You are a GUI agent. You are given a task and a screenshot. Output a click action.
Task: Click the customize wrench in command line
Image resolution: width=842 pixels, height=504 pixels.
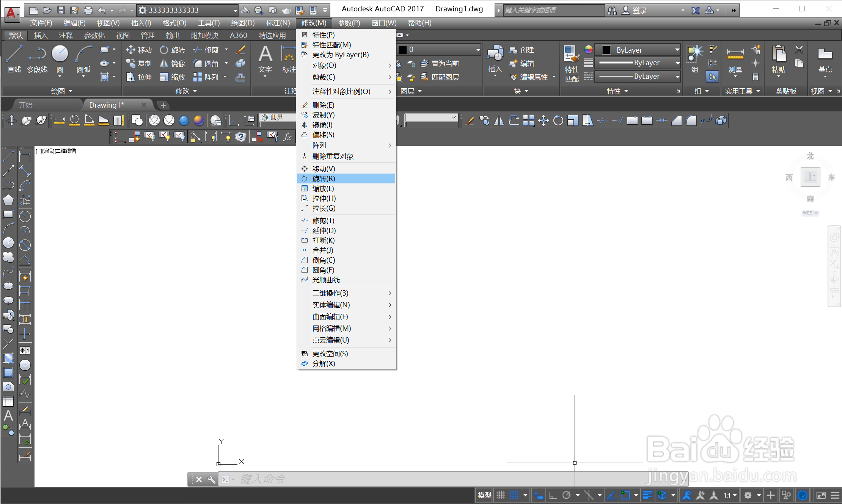click(212, 479)
